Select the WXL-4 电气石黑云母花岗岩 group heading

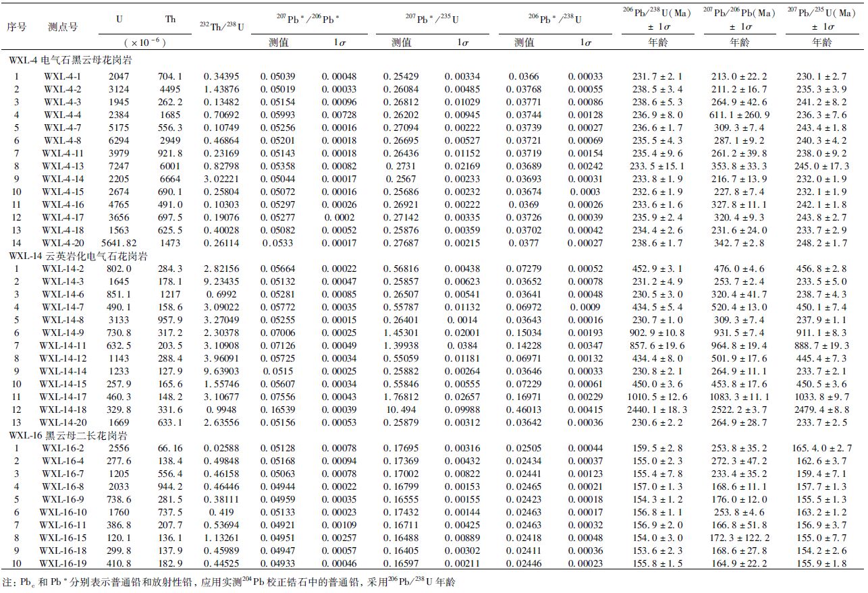pyautogui.click(x=70, y=60)
